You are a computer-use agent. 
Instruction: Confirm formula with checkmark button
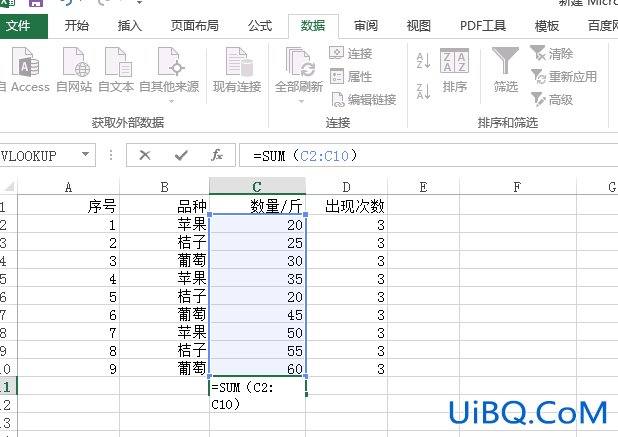pyautogui.click(x=181, y=155)
